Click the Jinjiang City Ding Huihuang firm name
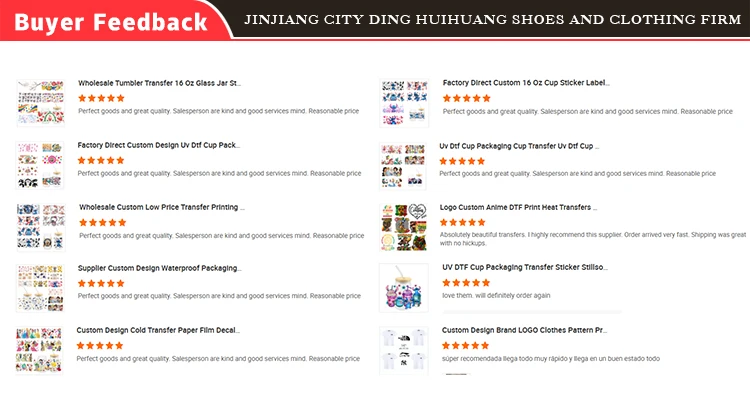This screenshot has height=400, width=750. pos(493,20)
